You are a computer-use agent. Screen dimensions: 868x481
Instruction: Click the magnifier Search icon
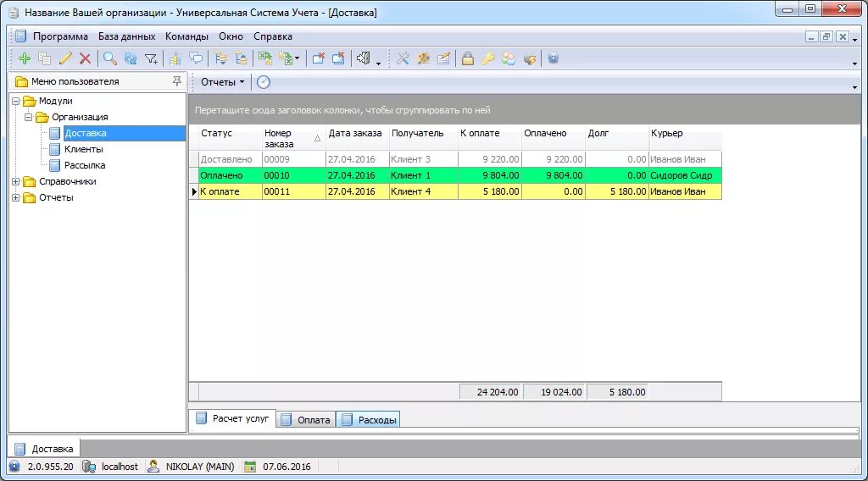110,58
